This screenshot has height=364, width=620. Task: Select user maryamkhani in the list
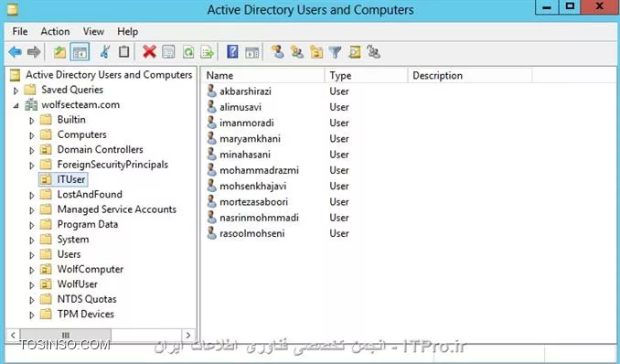pos(250,138)
